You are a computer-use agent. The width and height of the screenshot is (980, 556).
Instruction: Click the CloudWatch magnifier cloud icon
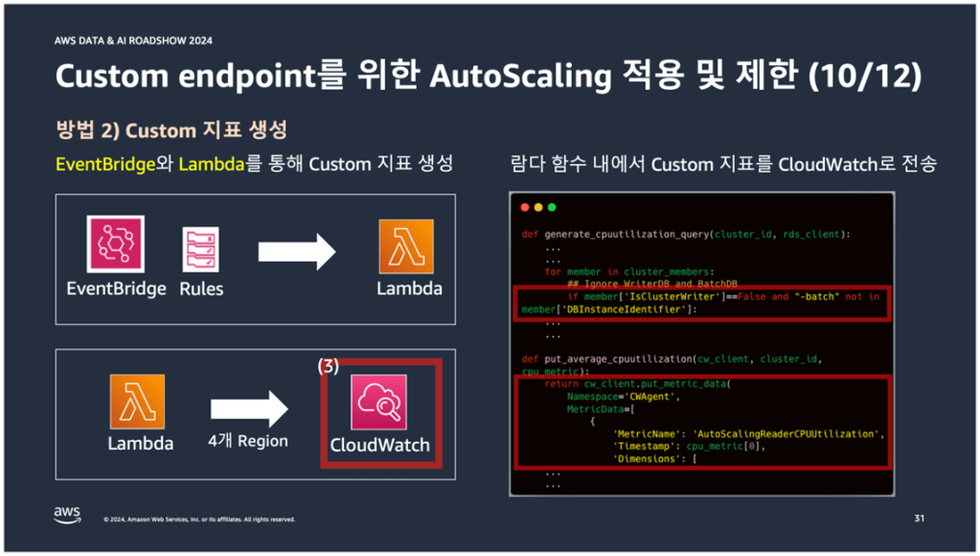(379, 403)
